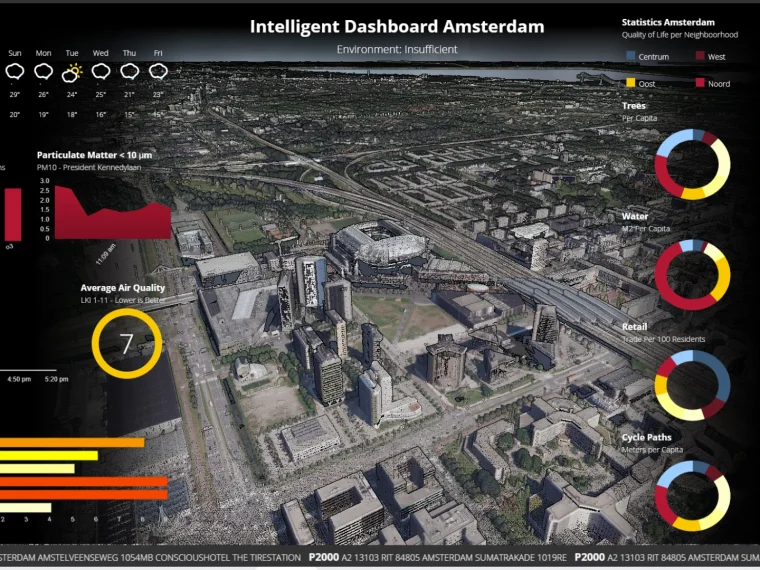Viewport: 760px width, 570px height.
Task: Click the 'Tue' day label
Action: (x=72, y=53)
